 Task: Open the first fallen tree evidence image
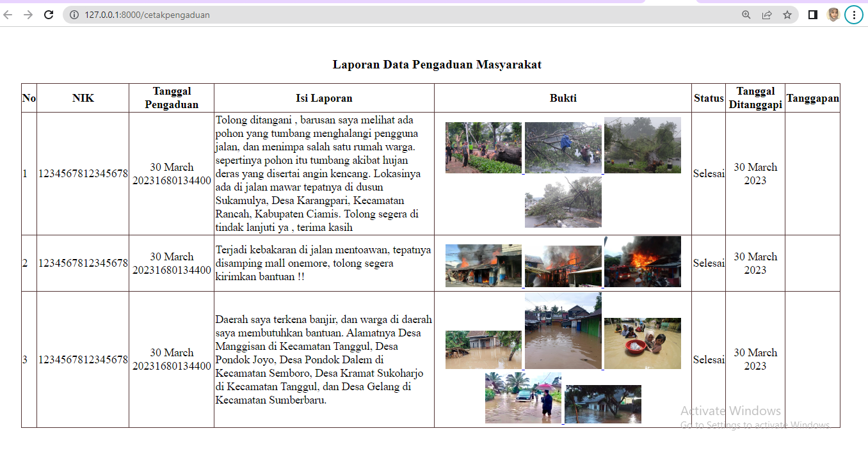[x=483, y=148]
